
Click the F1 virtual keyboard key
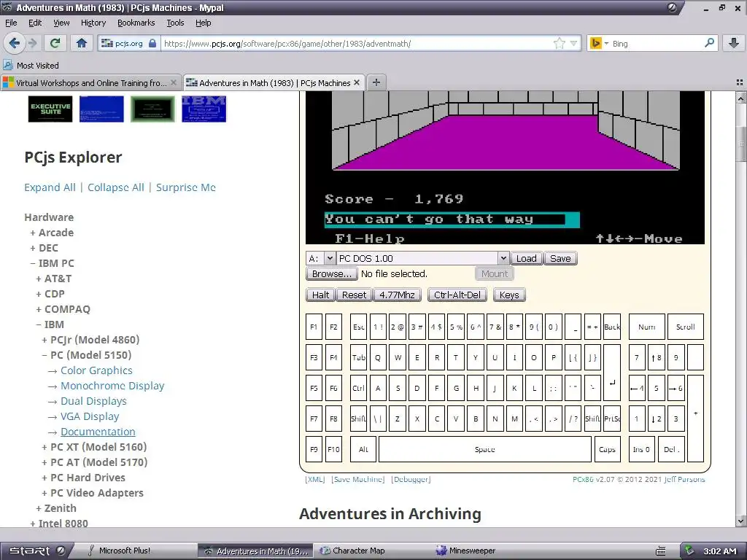[314, 327]
